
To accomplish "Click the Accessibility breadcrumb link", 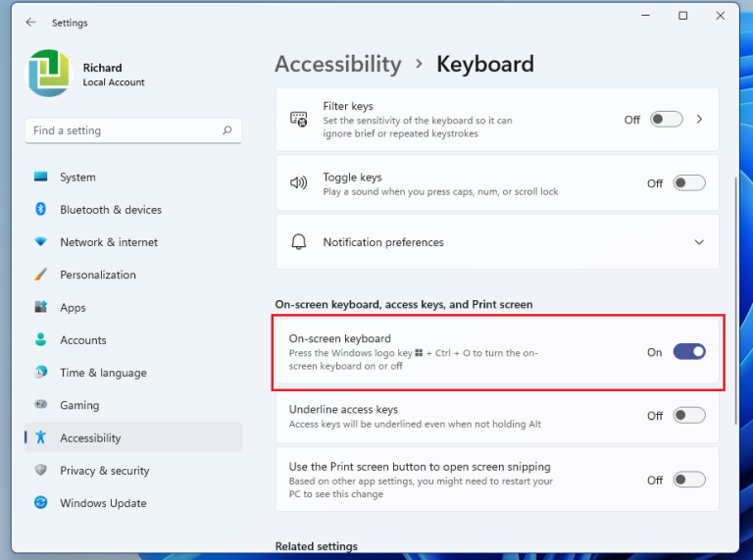I will click(x=338, y=65).
